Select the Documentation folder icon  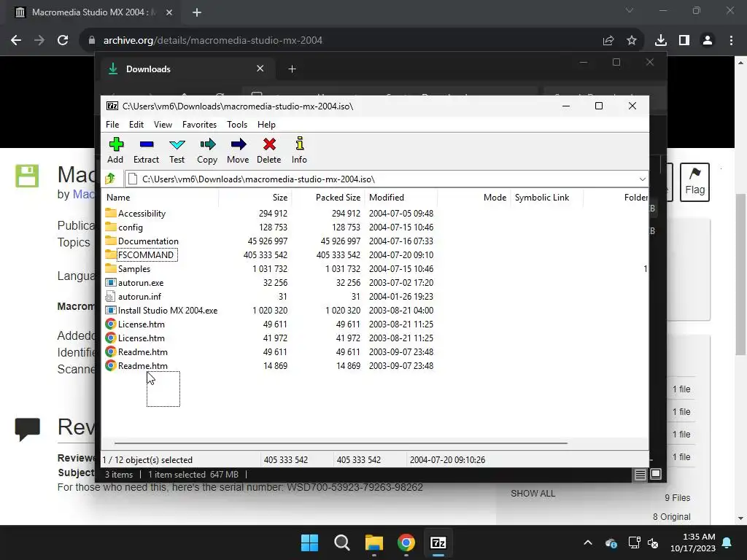click(111, 241)
